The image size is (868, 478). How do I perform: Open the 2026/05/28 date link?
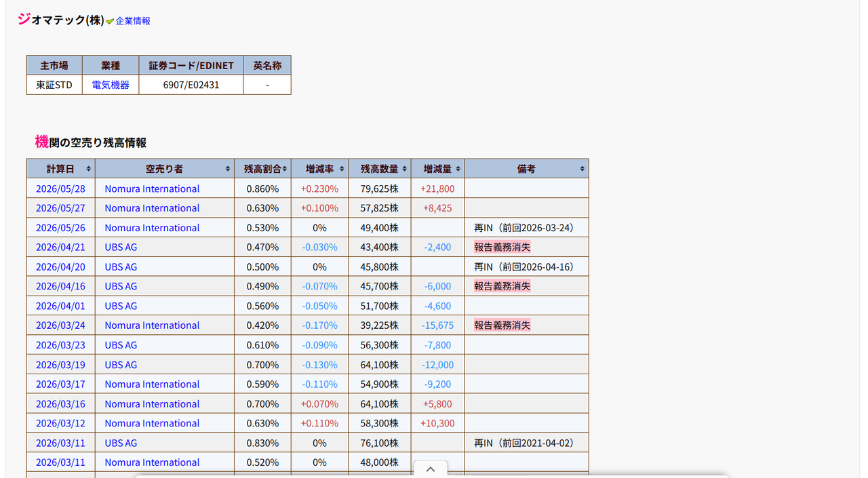pyautogui.click(x=60, y=188)
